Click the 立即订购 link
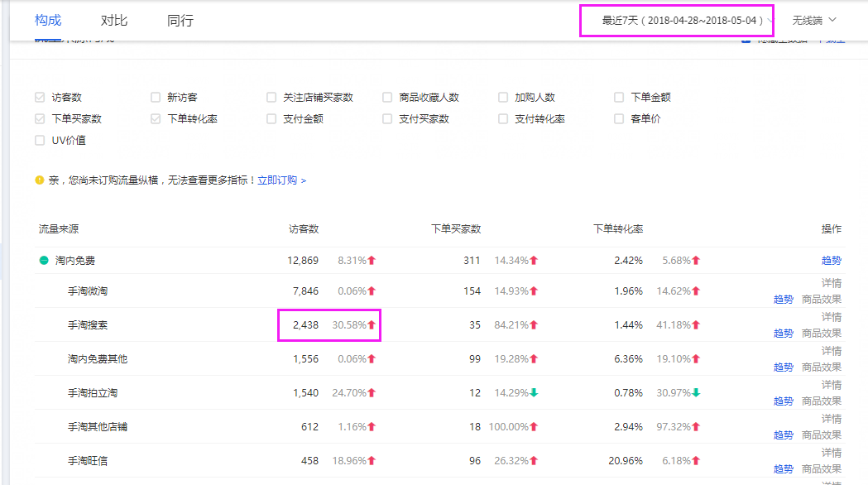The width and height of the screenshot is (868, 485). pos(277,180)
